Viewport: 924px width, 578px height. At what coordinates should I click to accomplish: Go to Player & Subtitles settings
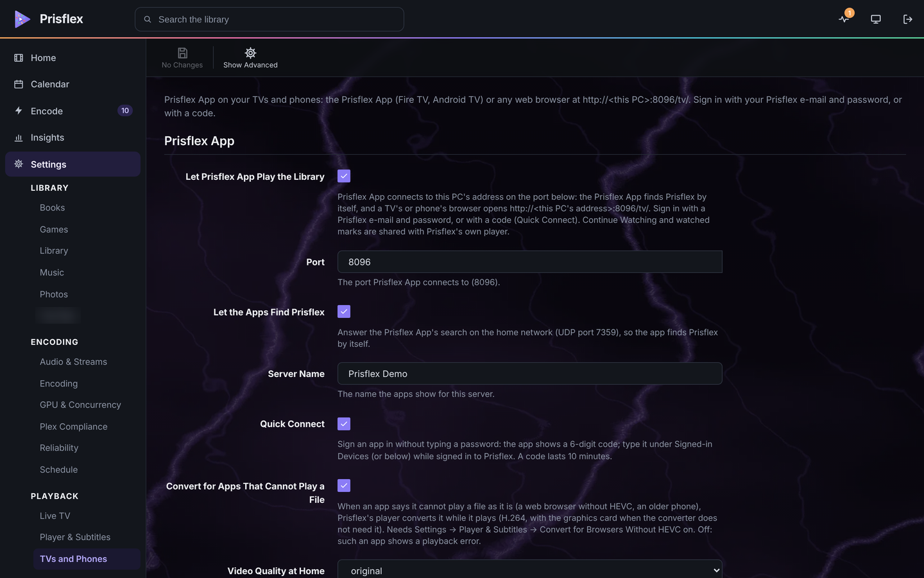[75, 537]
